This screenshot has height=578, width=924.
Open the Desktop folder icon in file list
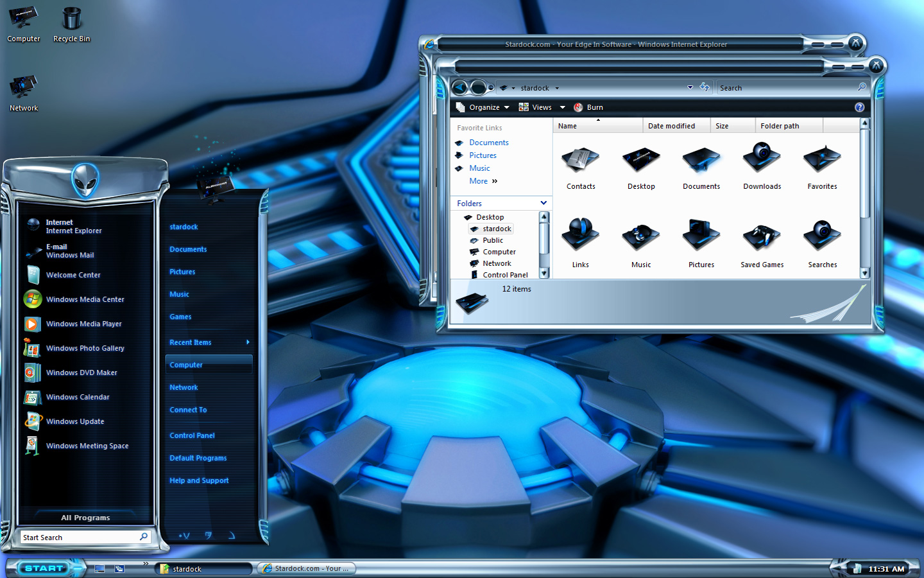[641, 161]
